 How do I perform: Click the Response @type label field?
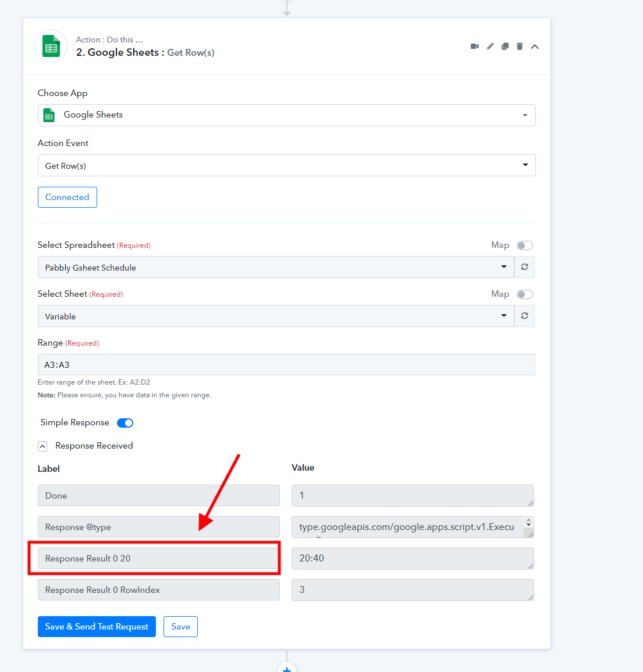click(159, 527)
